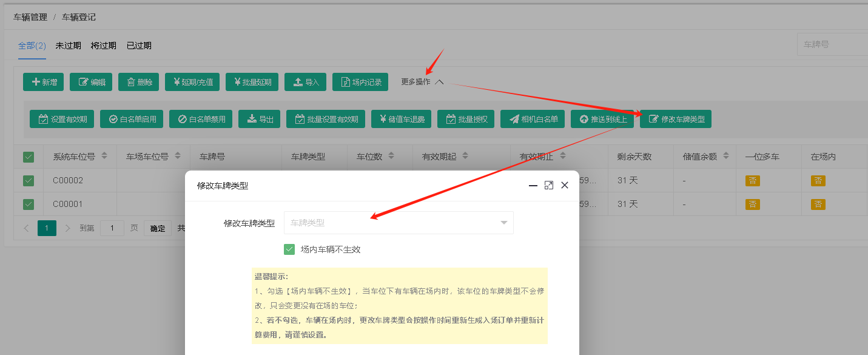Click the 车牌类型 column header
Screen dimensions: 868x355
(x=308, y=157)
